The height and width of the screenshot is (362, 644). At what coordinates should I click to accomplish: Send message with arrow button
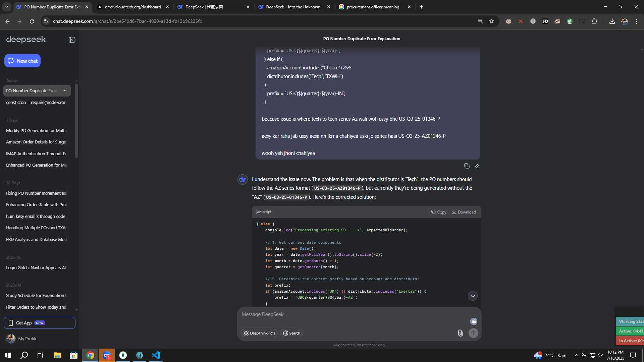point(473,333)
